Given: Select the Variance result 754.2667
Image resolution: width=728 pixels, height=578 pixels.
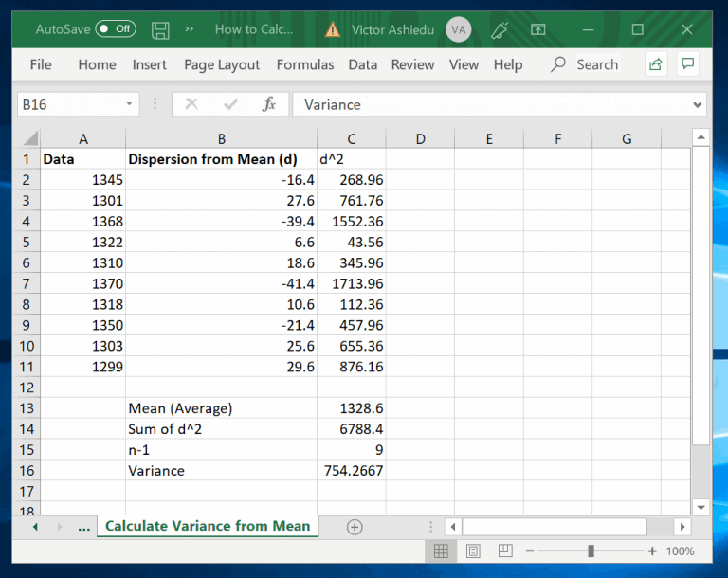Looking at the screenshot, I should point(352,470).
